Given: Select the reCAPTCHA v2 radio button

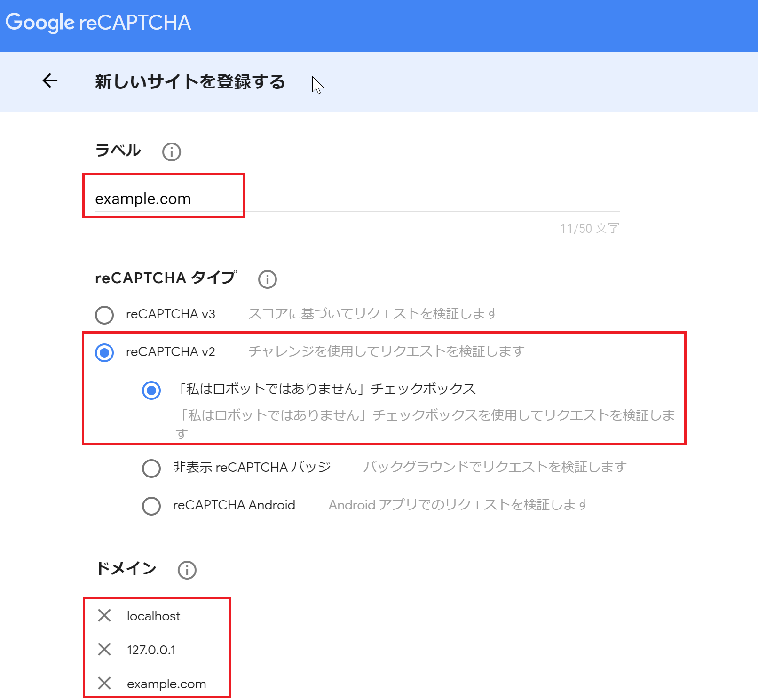Looking at the screenshot, I should coord(104,352).
